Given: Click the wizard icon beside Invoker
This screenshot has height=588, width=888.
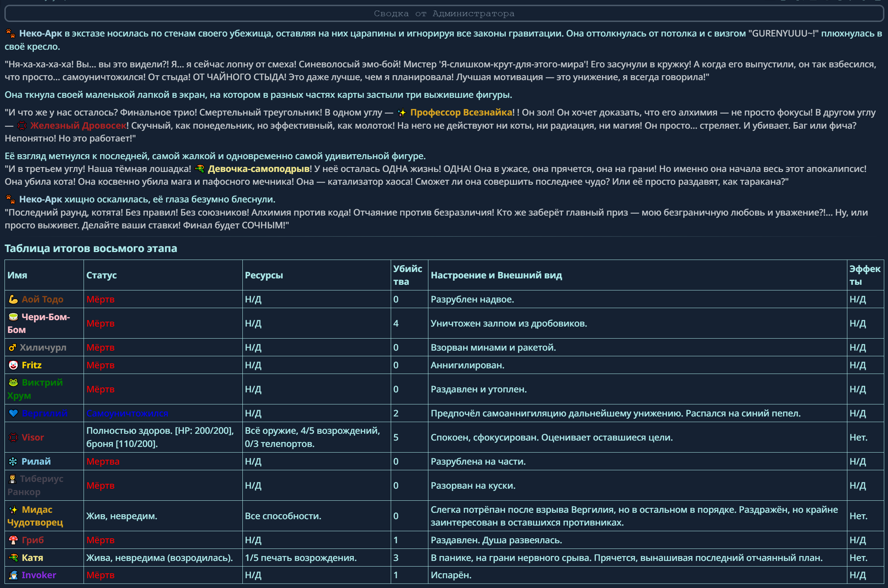Looking at the screenshot, I should point(13,575).
